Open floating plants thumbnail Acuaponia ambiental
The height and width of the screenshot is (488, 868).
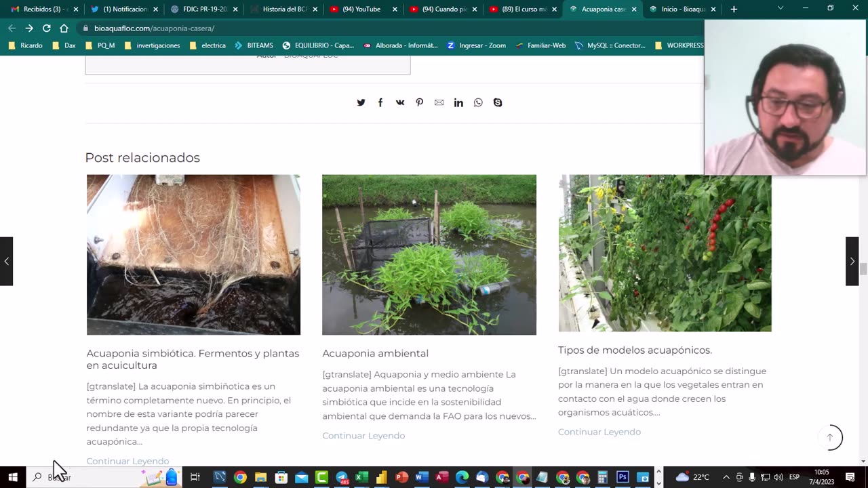[429, 255]
